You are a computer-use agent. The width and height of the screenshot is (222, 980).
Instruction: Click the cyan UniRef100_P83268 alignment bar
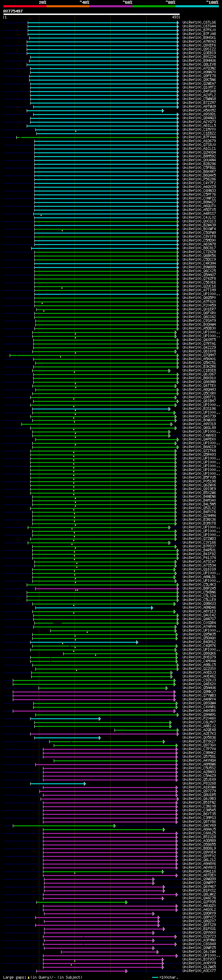point(58,784)
